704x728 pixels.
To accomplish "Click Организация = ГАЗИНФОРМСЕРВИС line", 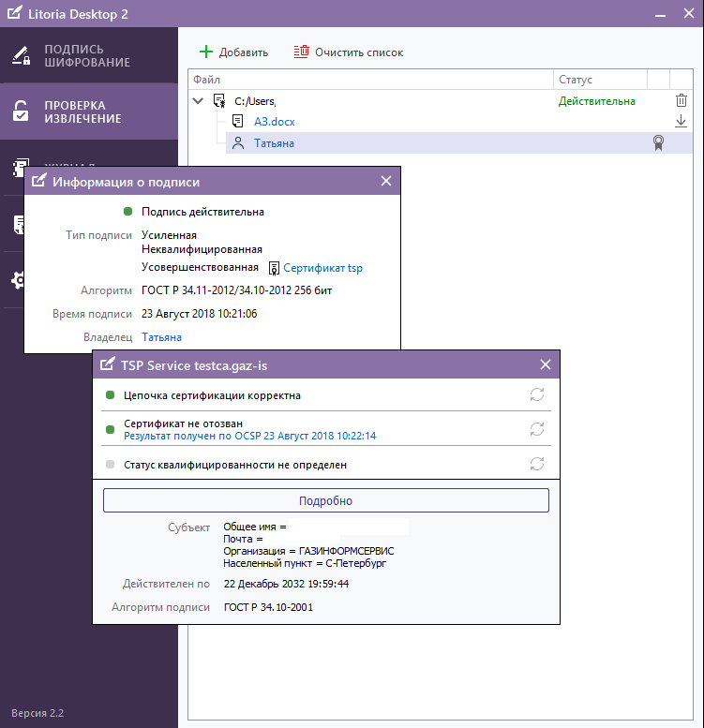I will point(308,551).
